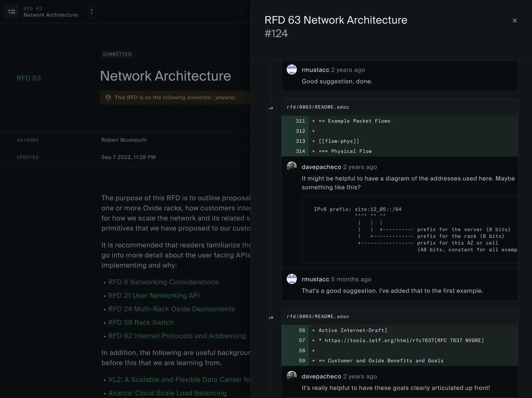Click the shield icon on the allowlist banner
The height and width of the screenshot is (398, 532).
pos(108,97)
